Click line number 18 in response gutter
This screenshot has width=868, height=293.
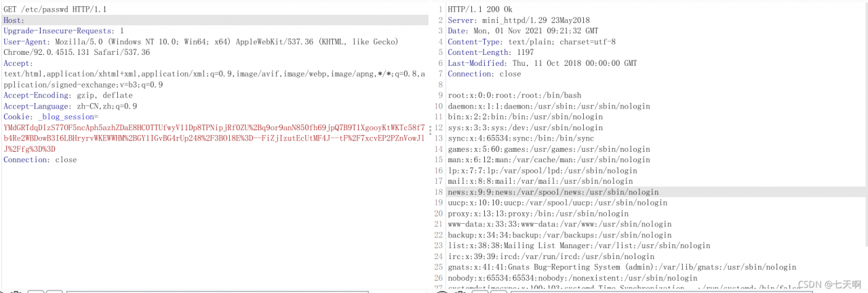point(438,192)
